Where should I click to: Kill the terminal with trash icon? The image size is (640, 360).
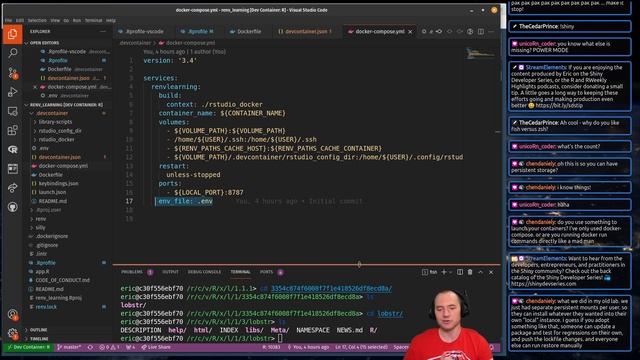(x=470, y=272)
